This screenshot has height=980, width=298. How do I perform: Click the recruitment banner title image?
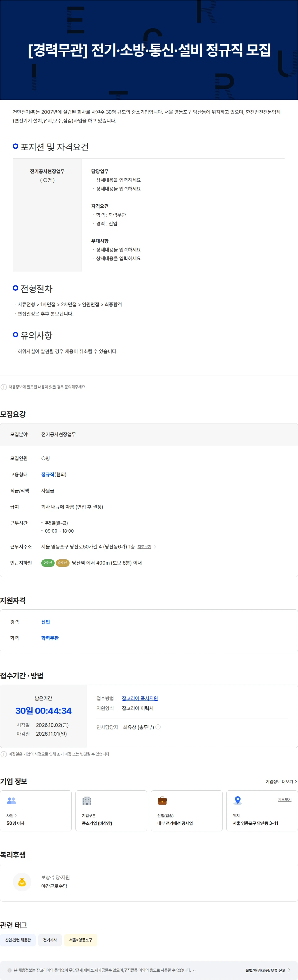tap(149, 50)
